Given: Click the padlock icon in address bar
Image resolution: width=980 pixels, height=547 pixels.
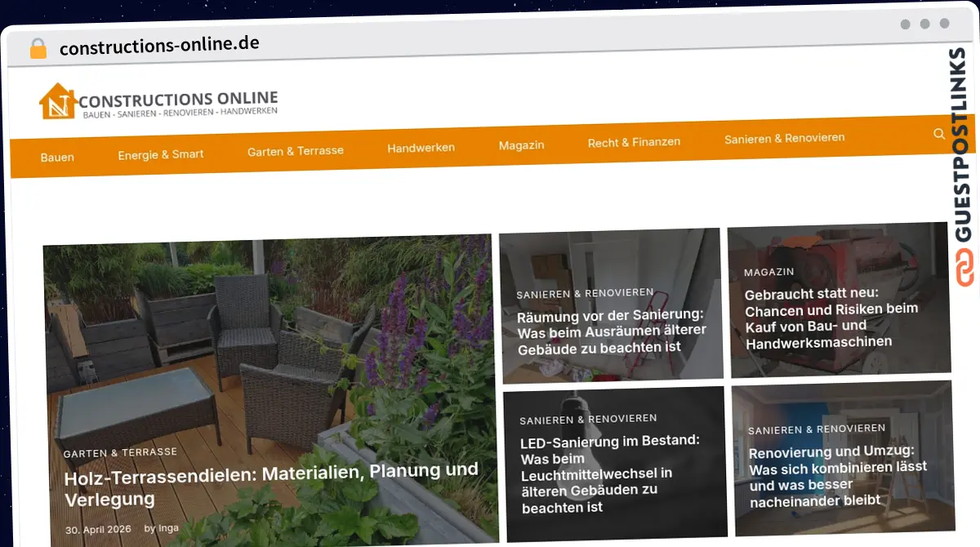Looking at the screenshot, I should [38, 48].
